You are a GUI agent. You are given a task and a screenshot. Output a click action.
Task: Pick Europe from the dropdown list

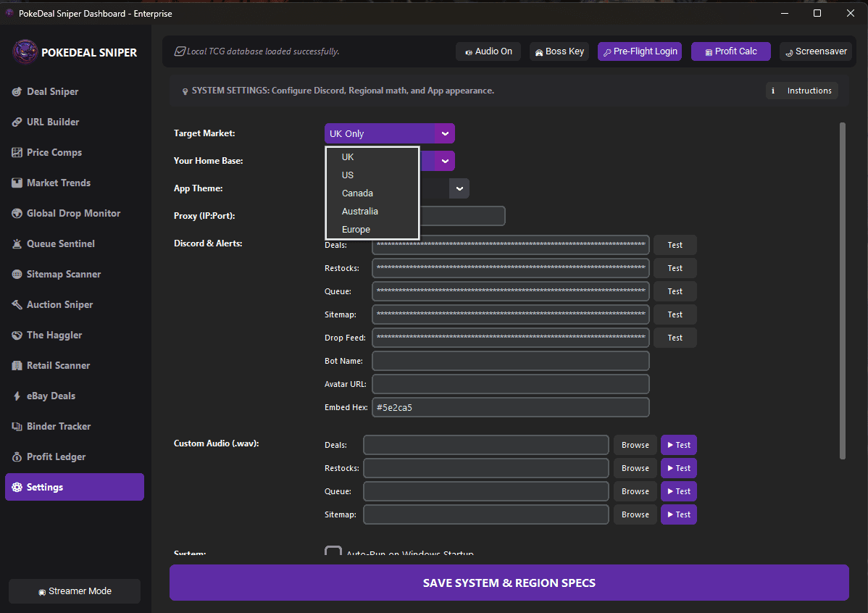click(x=372, y=230)
